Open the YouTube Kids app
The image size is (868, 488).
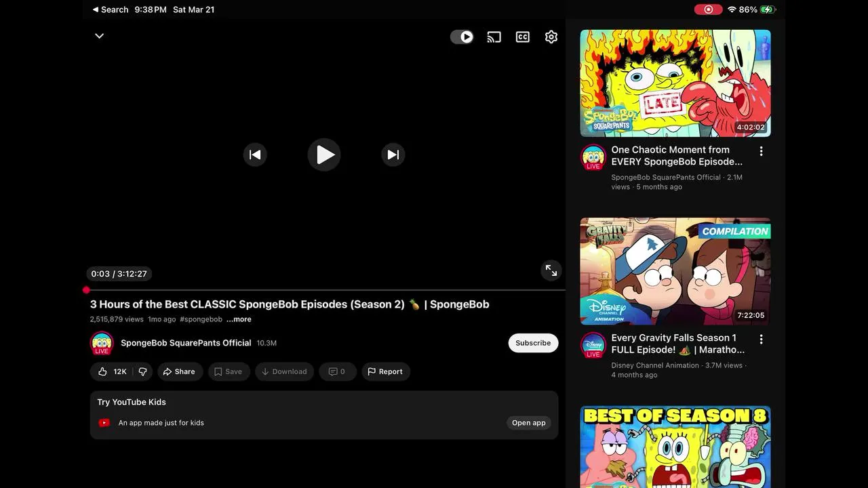pos(529,423)
